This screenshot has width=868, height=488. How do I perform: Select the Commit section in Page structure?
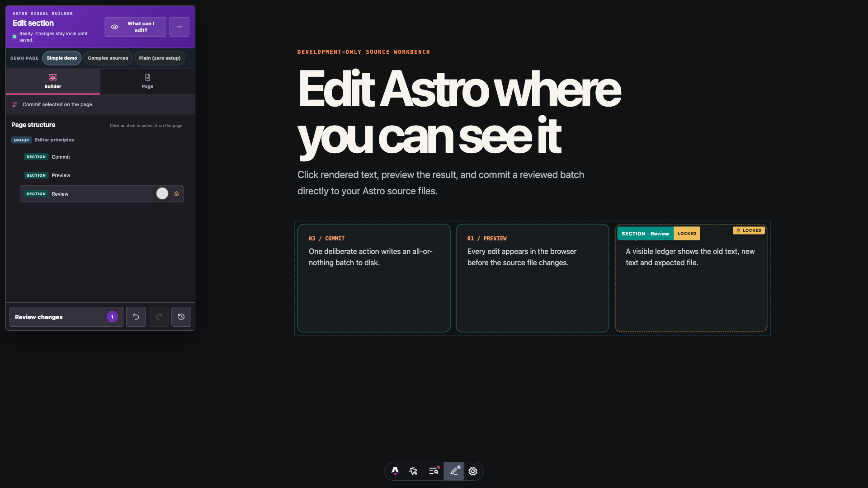click(x=102, y=157)
